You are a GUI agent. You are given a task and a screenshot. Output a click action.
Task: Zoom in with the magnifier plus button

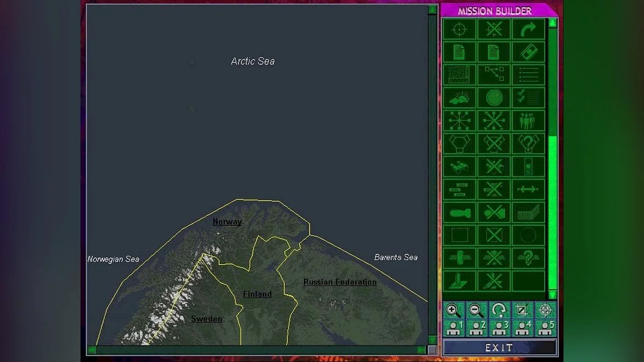(x=453, y=310)
